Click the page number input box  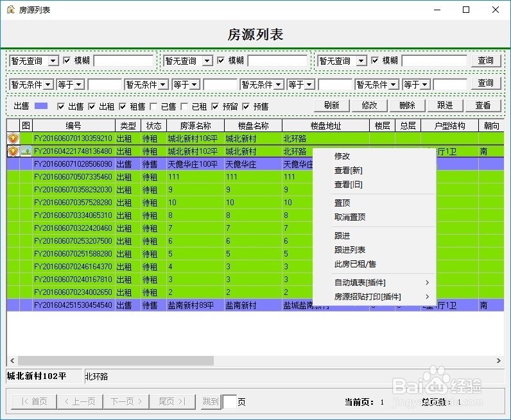pyautogui.click(x=229, y=402)
